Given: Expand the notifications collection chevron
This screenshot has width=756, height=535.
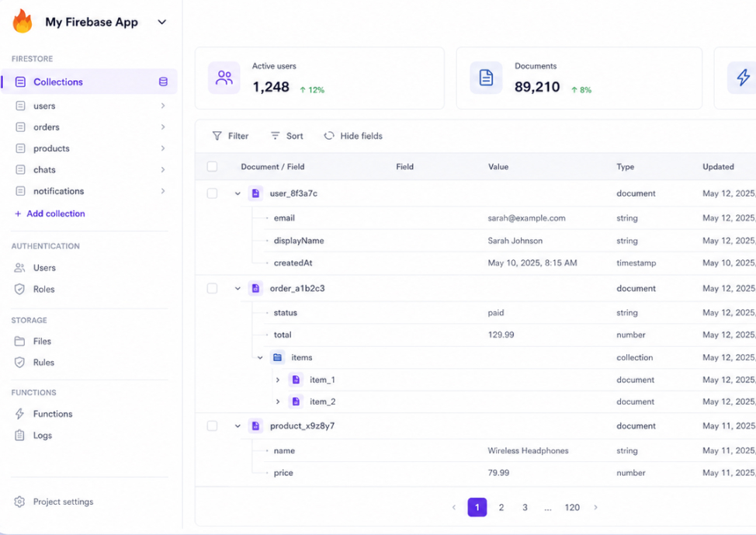Looking at the screenshot, I should point(163,191).
